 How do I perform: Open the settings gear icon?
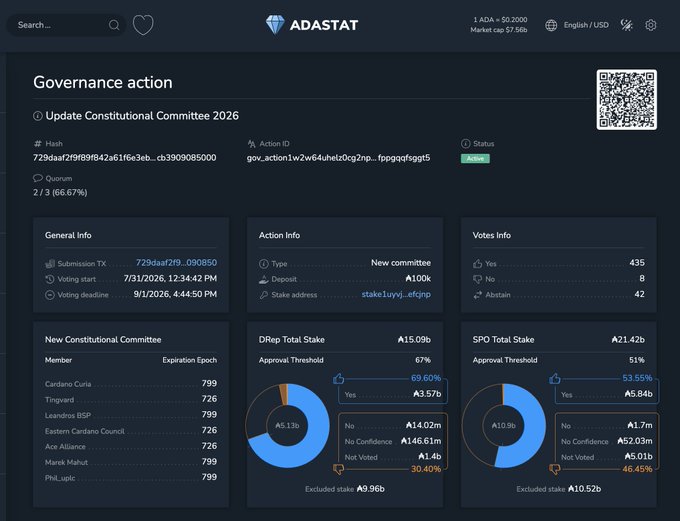tap(651, 25)
